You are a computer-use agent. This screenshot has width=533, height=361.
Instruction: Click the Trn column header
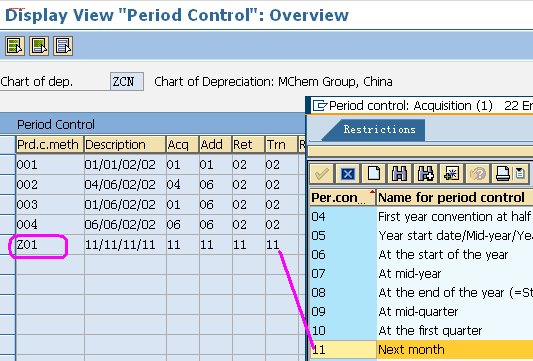(281, 145)
